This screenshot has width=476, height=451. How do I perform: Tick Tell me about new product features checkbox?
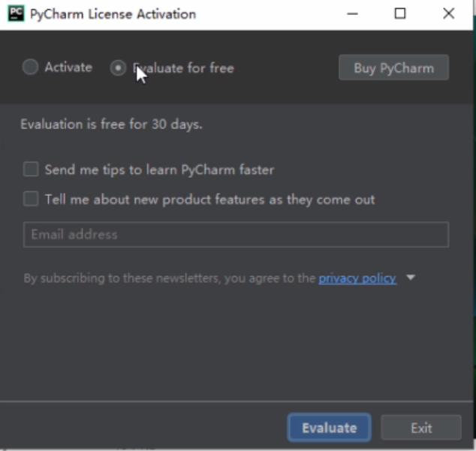[x=31, y=199]
